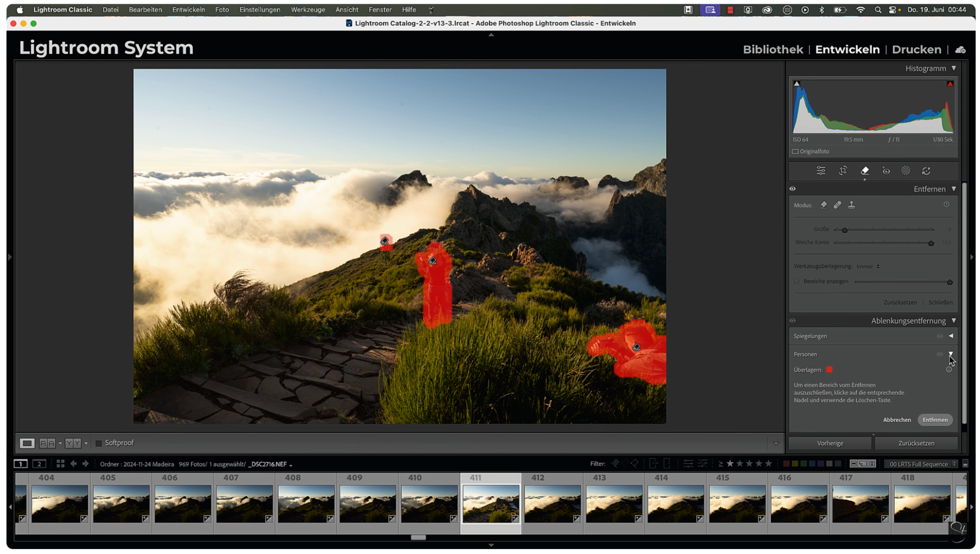Click the red Überlagern color swatch

coord(829,370)
